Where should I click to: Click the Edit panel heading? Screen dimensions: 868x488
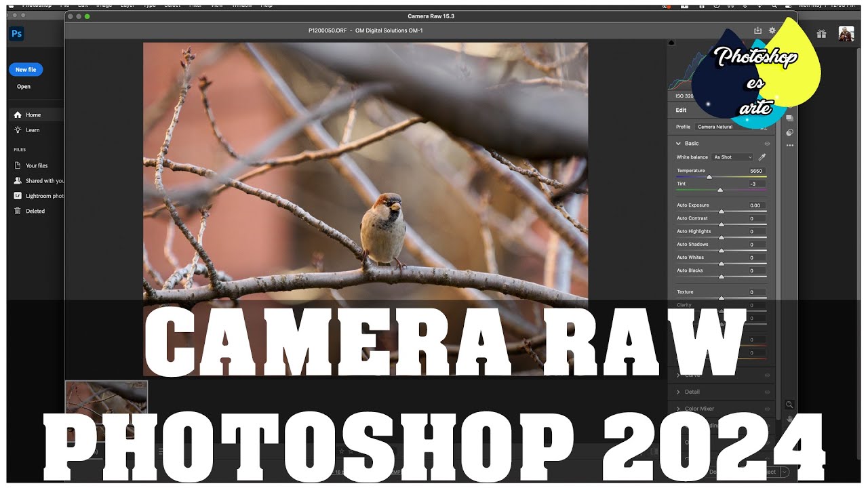tap(681, 110)
